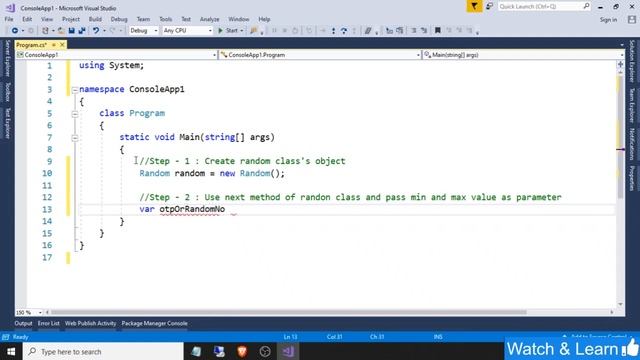Click the Open File toolbar icon
This screenshot has width=640, height=360.
coord(61,31)
